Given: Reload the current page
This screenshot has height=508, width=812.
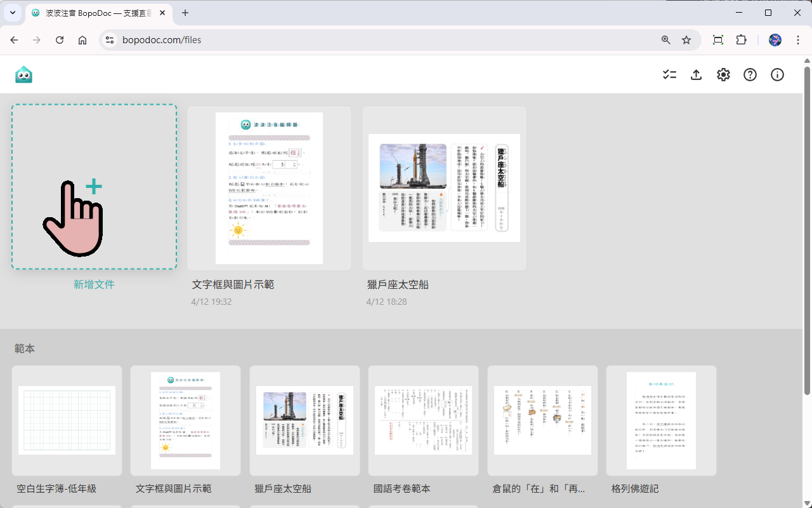Looking at the screenshot, I should click(60, 39).
